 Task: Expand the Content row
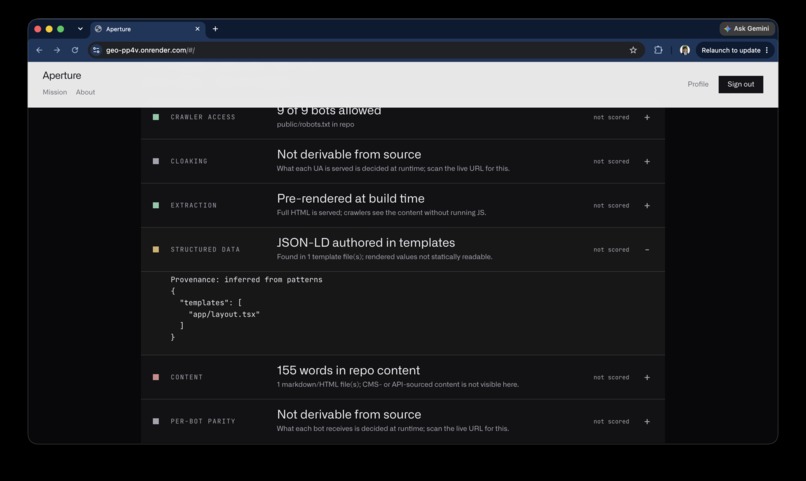click(647, 377)
